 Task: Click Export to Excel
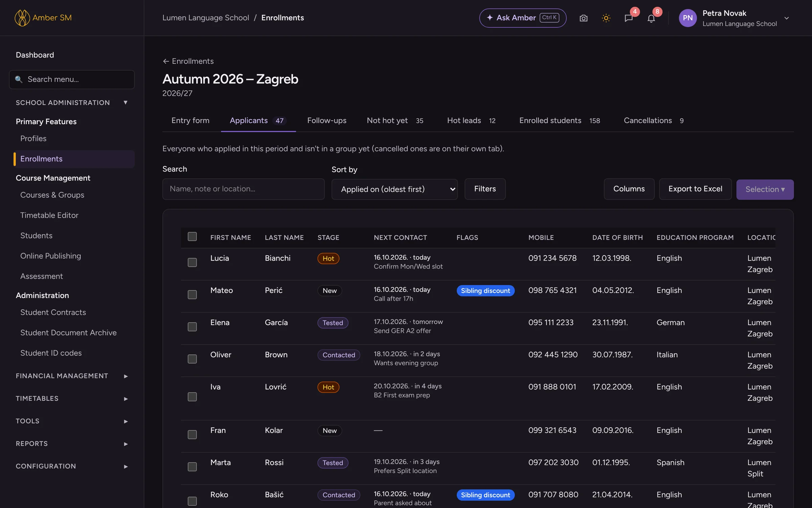(x=695, y=189)
